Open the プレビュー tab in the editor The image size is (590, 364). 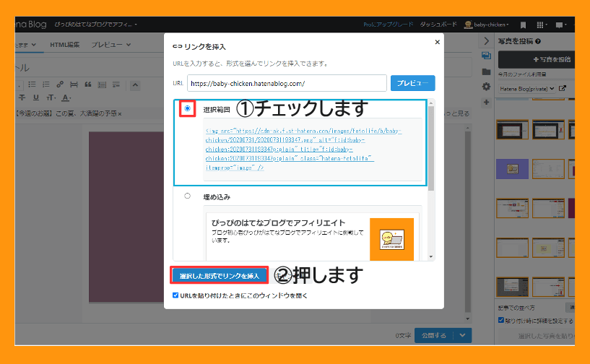pyautogui.click(x=110, y=45)
